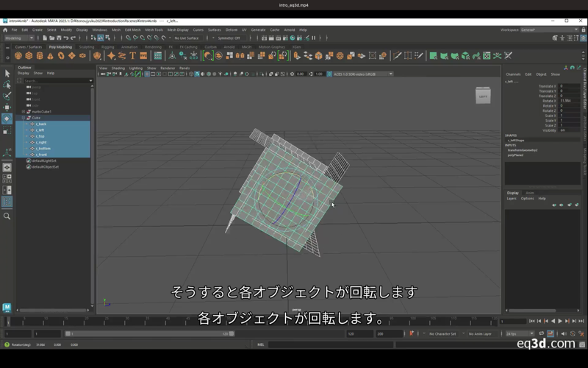Switch to the Sculpting shelf tab
The height and width of the screenshot is (368, 588).
click(x=87, y=47)
